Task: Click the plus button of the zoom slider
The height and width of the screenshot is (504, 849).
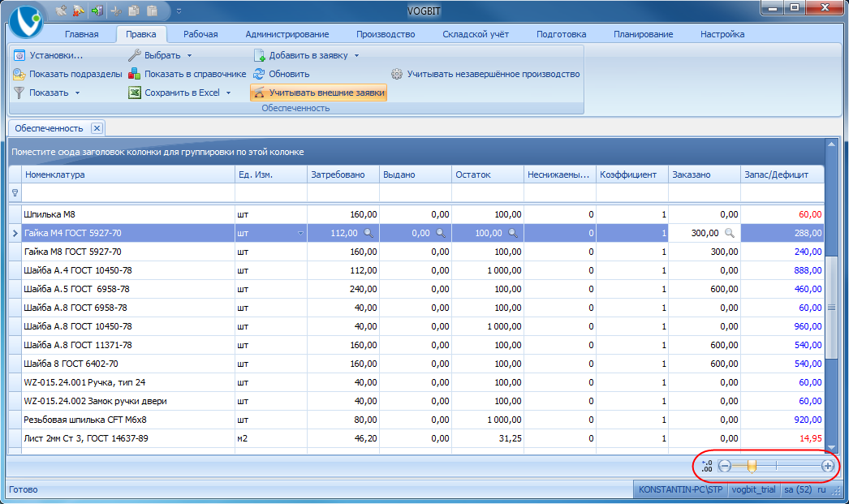Action: tap(827, 466)
